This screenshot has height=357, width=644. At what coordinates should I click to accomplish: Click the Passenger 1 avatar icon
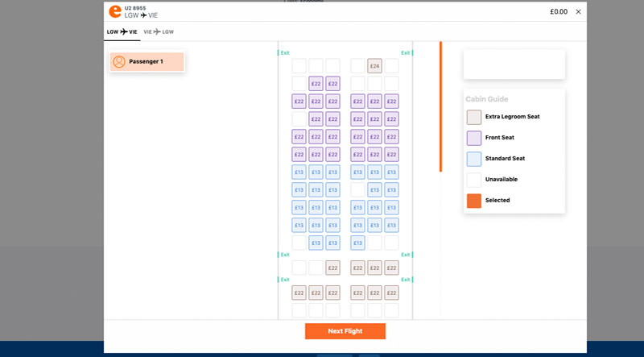118,62
